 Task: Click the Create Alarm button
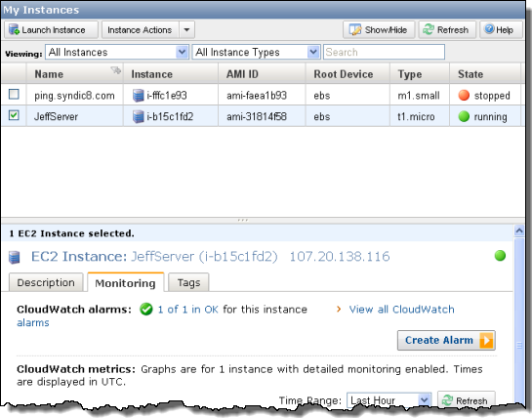click(446, 340)
